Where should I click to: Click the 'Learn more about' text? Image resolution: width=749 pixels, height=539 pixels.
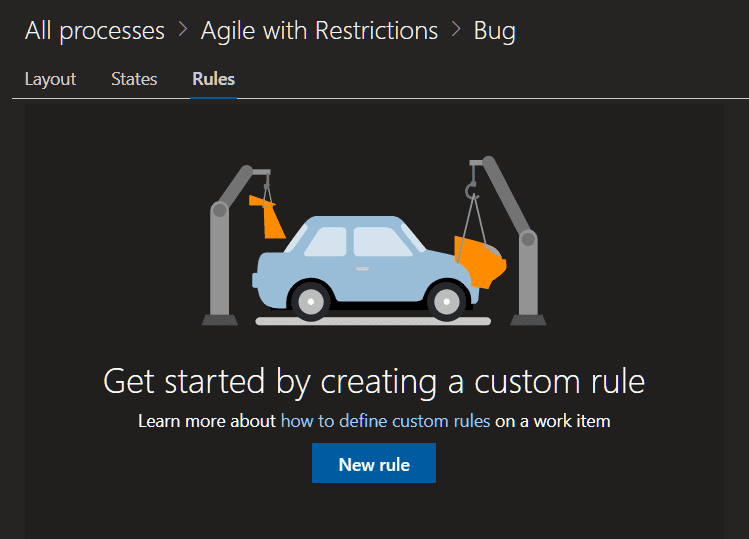coord(207,421)
